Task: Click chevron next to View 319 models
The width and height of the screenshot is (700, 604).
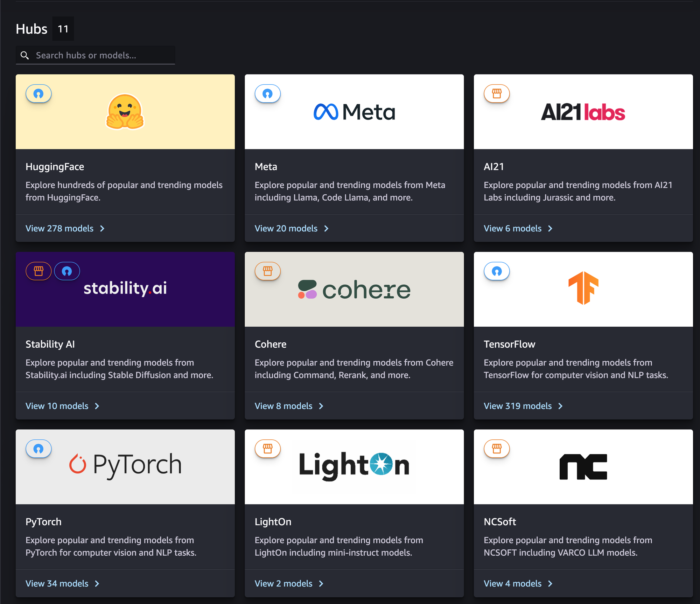Action: [x=560, y=406]
